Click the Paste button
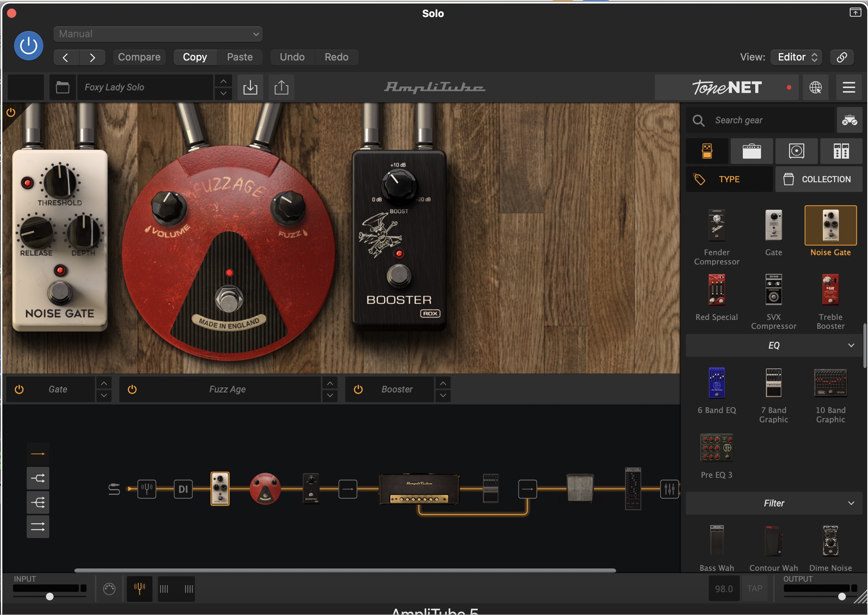 [x=240, y=57]
